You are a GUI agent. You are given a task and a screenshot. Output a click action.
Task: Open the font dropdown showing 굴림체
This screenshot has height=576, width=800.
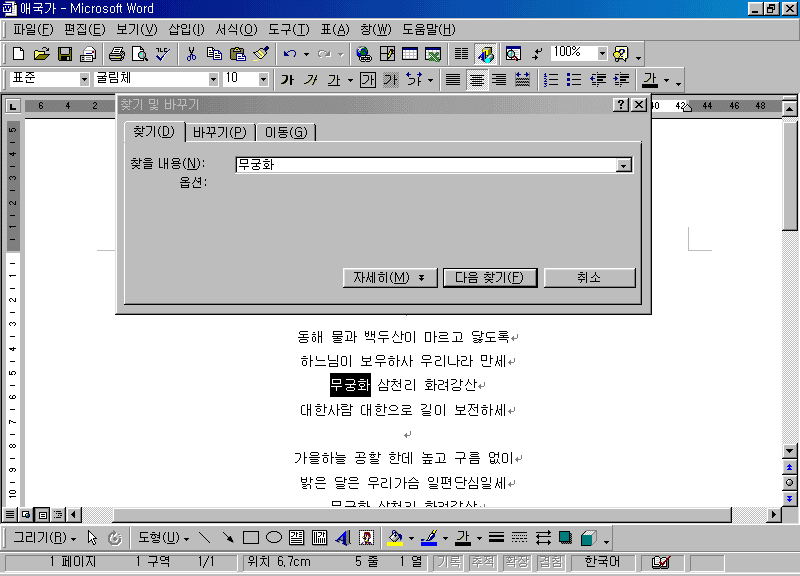pyautogui.click(x=213, y=79)
